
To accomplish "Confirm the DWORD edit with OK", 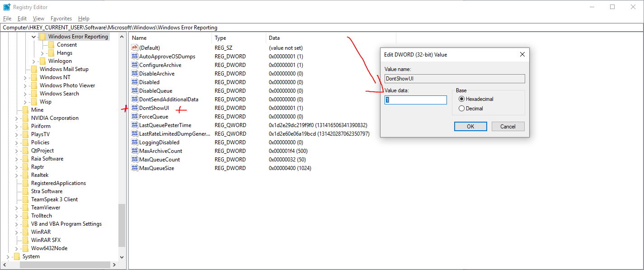I will click(x=470, y=126).
